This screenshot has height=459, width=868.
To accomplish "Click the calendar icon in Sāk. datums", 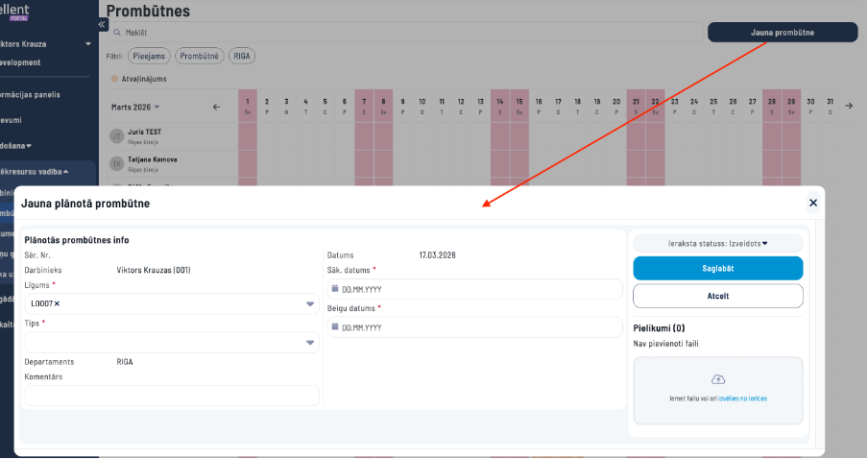I will [334, 288].
